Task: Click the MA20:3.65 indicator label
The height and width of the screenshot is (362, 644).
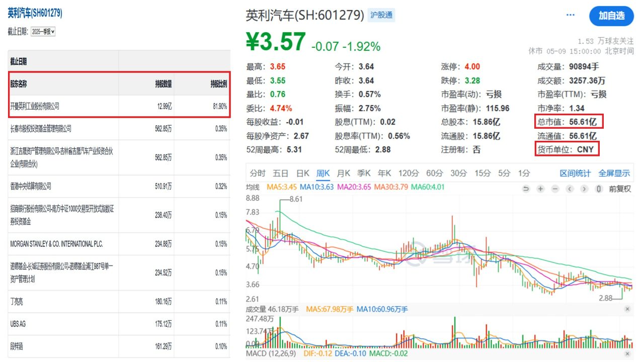Action: click(x=354, y=187)
